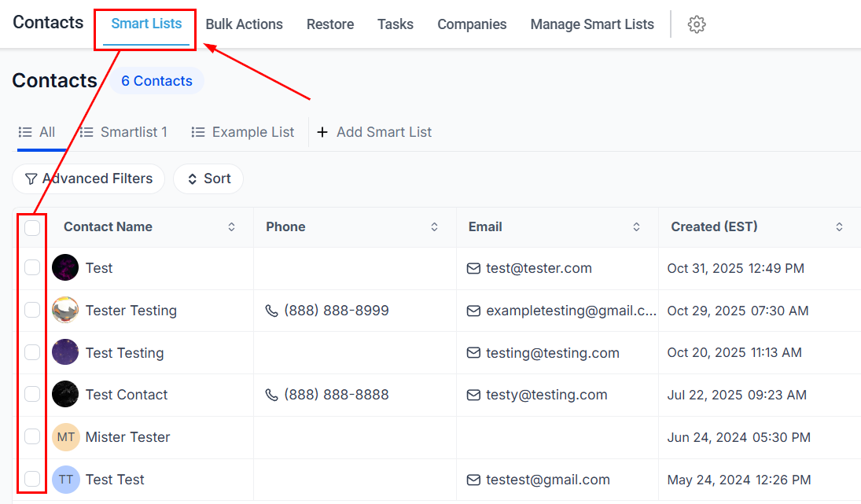This screenshot has width=861, height=504.
Task: Sort by the Email column arrows
Action: click(x=636, y=226)
